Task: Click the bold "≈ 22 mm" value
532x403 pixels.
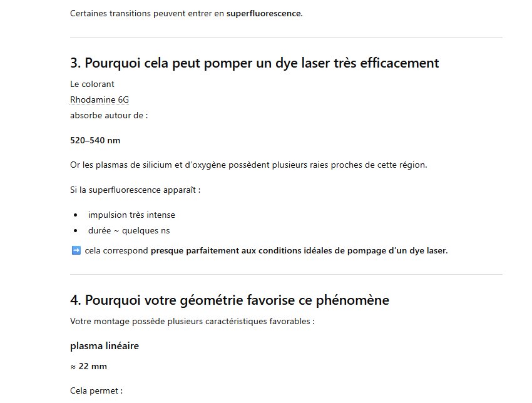Action: [x=88, y=367]
